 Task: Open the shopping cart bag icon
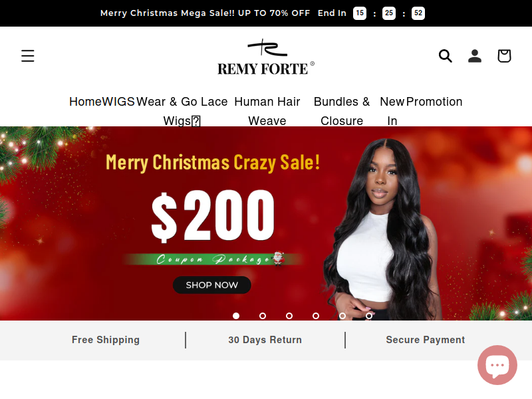[x=504, y=56]
